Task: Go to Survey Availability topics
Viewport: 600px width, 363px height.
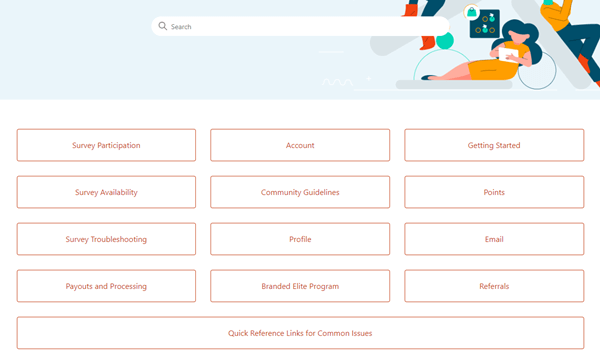Action: click(x=106, y=192)
